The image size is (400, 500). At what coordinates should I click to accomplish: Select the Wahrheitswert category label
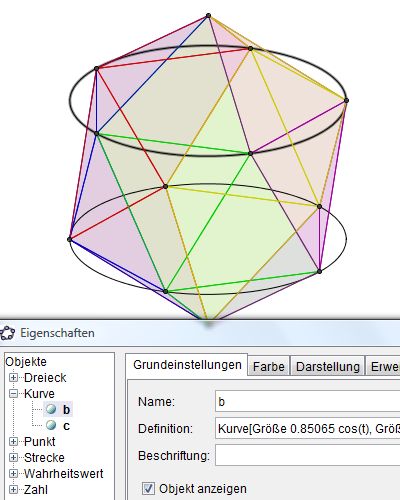tap(64, 474)
